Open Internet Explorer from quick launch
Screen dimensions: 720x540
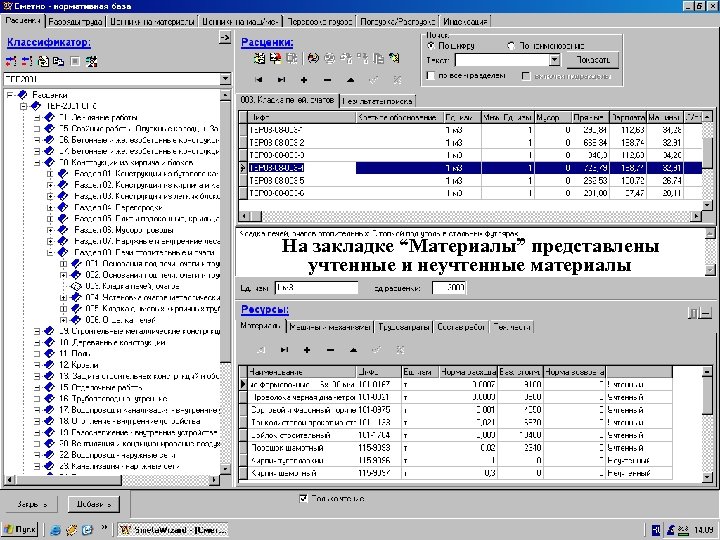click(56, 530)
